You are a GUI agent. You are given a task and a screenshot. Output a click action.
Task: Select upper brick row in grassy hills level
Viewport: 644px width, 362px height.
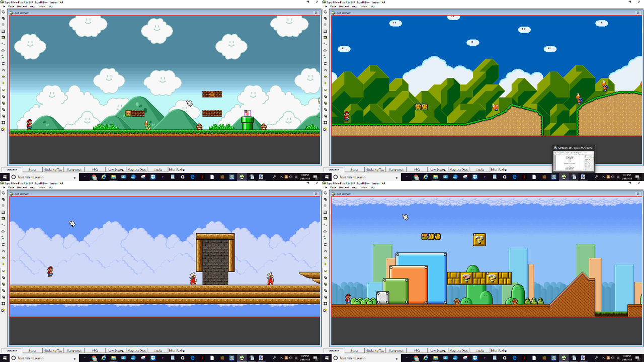pyautogui.click(x=212, y=94)
